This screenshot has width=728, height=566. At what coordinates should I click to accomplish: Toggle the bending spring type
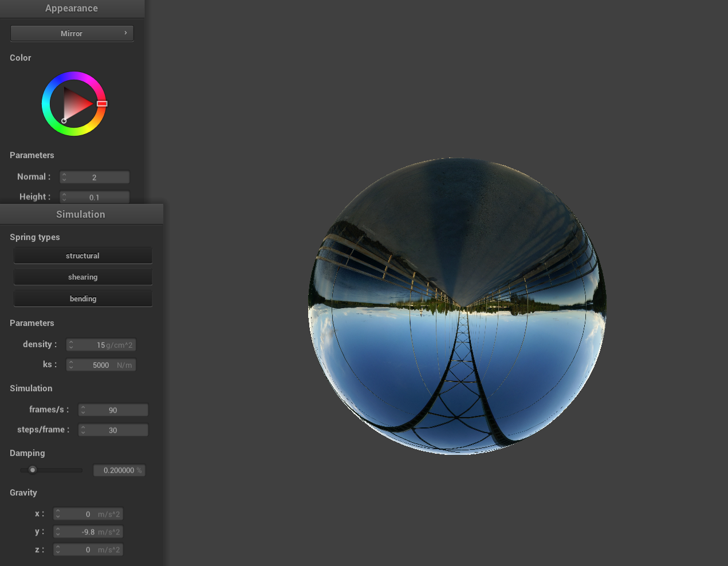[82, 298]
